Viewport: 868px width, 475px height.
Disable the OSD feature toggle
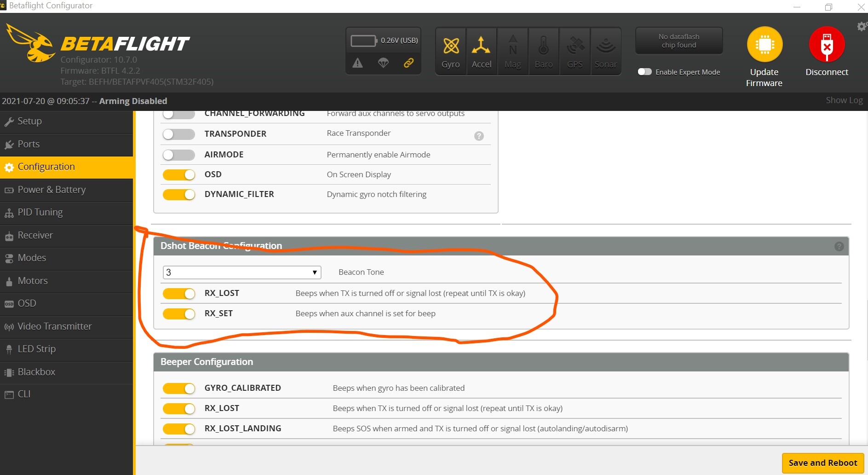pyautogui.click(x=179, y=175)
